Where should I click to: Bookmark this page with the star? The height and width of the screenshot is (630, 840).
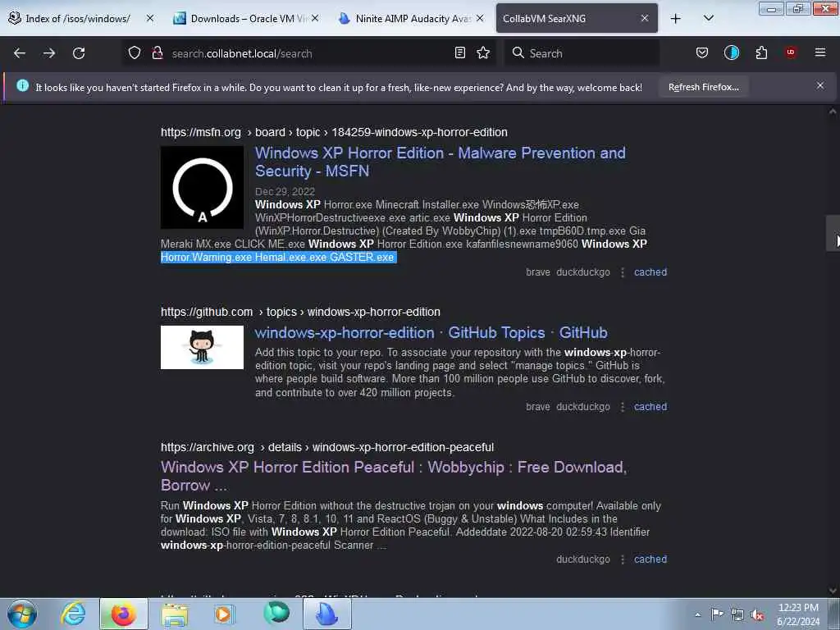point(483,52)
